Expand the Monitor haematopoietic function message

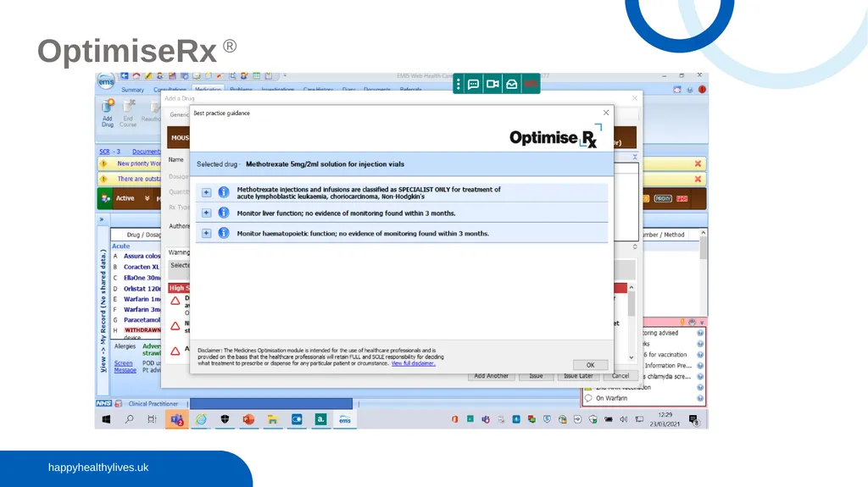pos(206,234)
